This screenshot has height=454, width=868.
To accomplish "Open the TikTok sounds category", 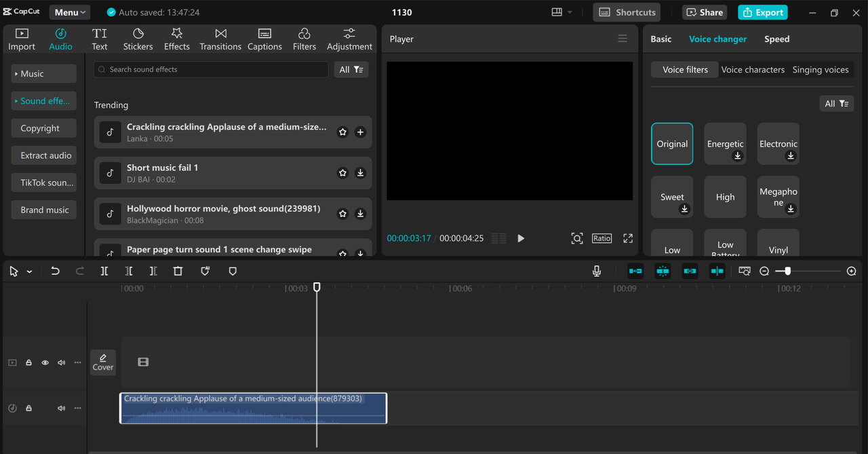I will (x=43, y=183).
